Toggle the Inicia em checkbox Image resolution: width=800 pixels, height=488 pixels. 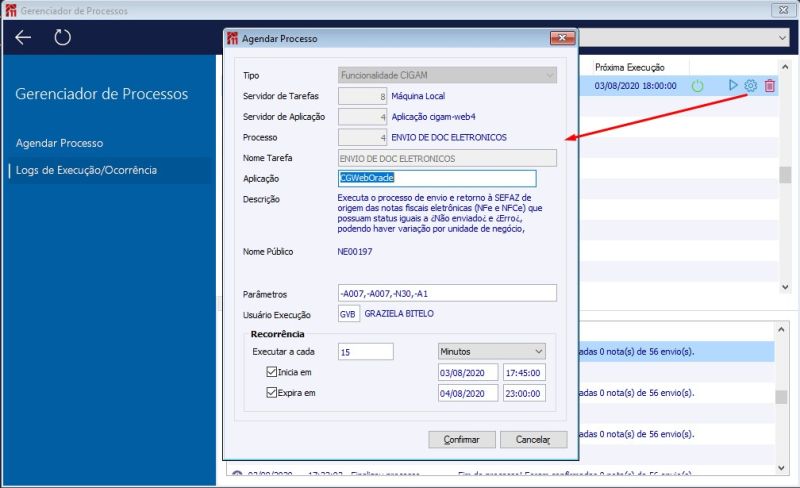271,372
